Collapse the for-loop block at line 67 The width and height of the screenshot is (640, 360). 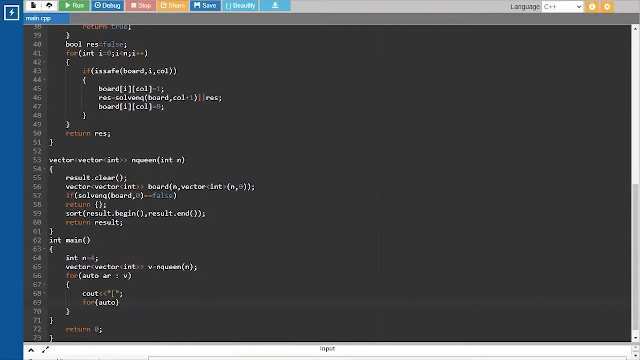[x=44, y=284]
